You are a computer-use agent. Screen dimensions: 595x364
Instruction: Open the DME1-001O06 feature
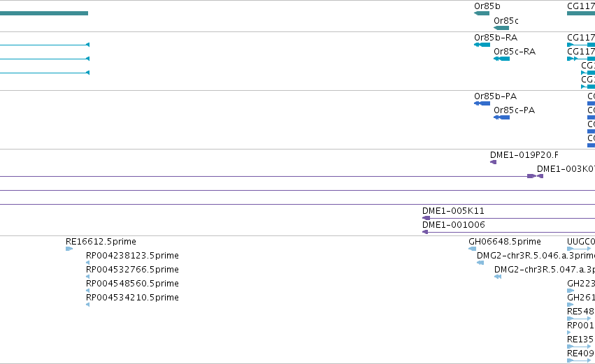[x=508, y=232]
